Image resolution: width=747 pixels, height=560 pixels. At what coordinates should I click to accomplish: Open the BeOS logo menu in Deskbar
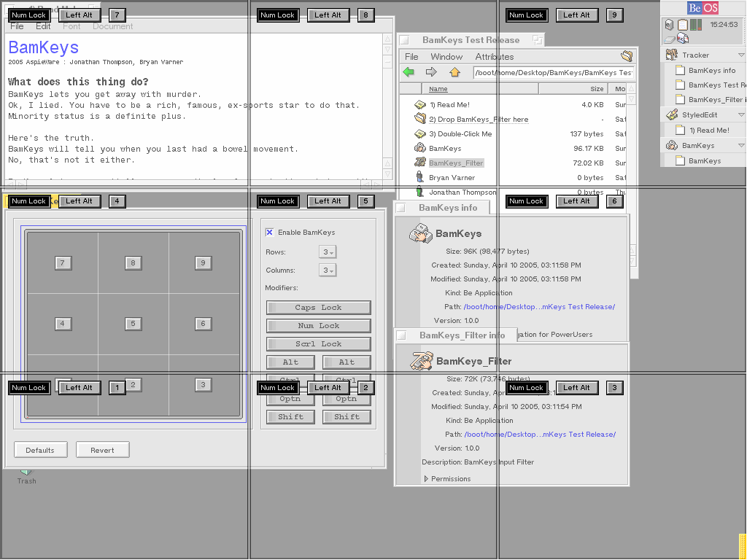pos(703,8)
